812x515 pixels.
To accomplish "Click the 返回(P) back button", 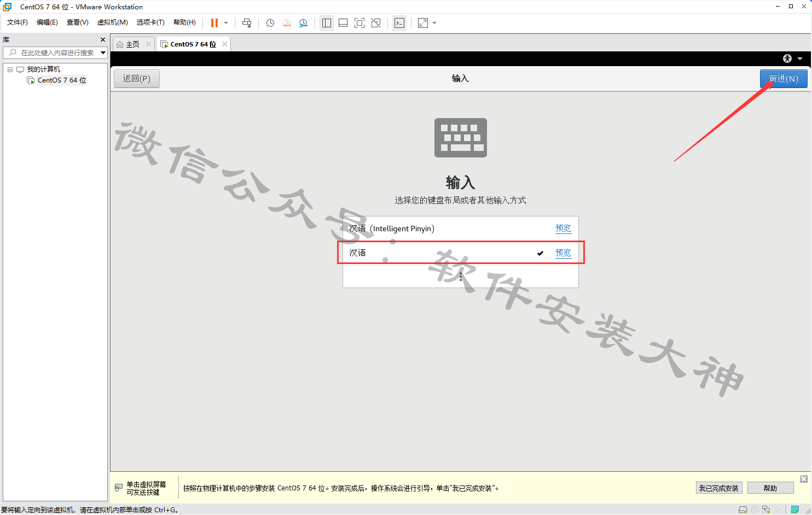I will (137, 79).
